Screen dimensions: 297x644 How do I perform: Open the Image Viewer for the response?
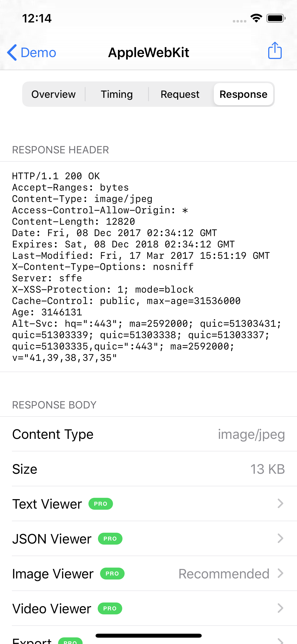coord(148,574)
